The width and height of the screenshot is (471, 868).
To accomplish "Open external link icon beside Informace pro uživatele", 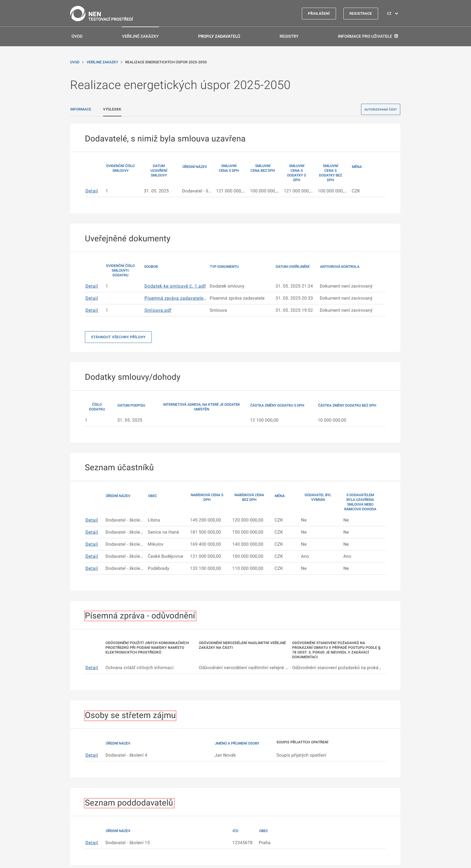I will 396,36.
